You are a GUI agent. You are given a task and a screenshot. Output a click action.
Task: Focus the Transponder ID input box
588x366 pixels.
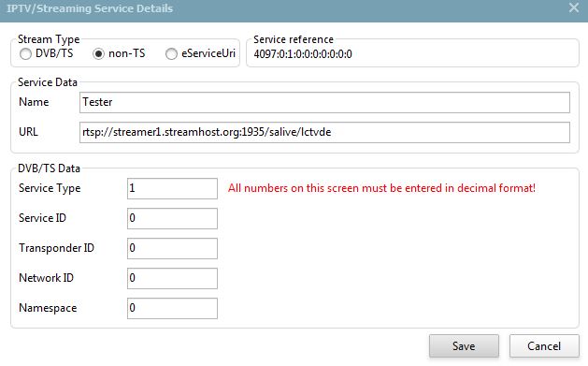tap(172, 248)
